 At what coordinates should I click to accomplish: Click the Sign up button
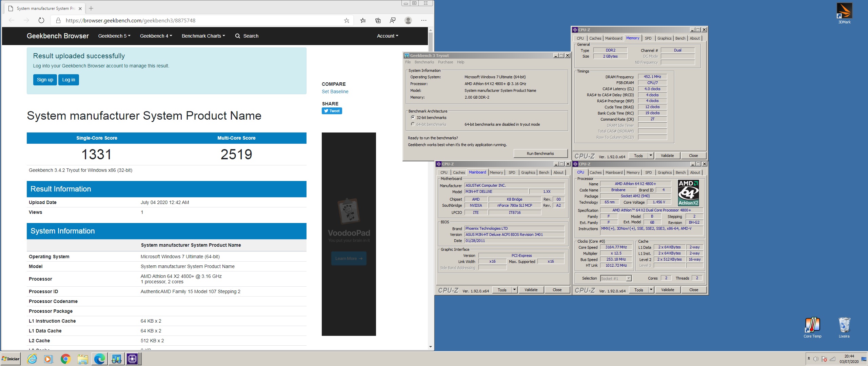pos(45,80)
